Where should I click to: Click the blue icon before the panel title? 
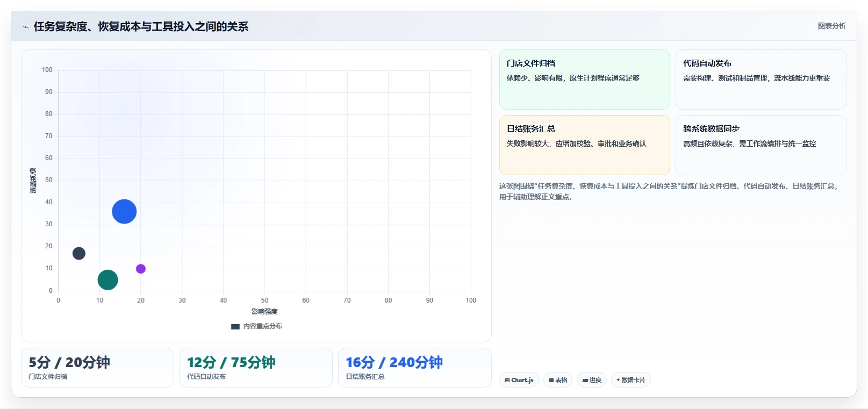tap(25, 27)
